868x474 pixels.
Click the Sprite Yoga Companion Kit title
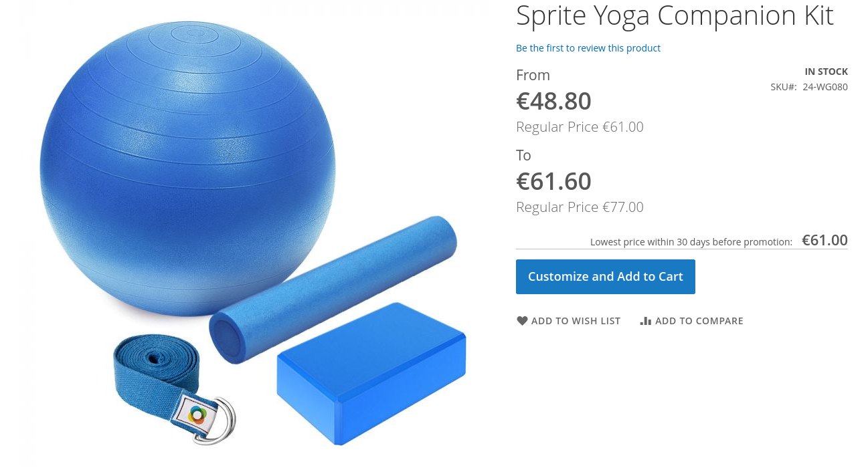[675, 15]
